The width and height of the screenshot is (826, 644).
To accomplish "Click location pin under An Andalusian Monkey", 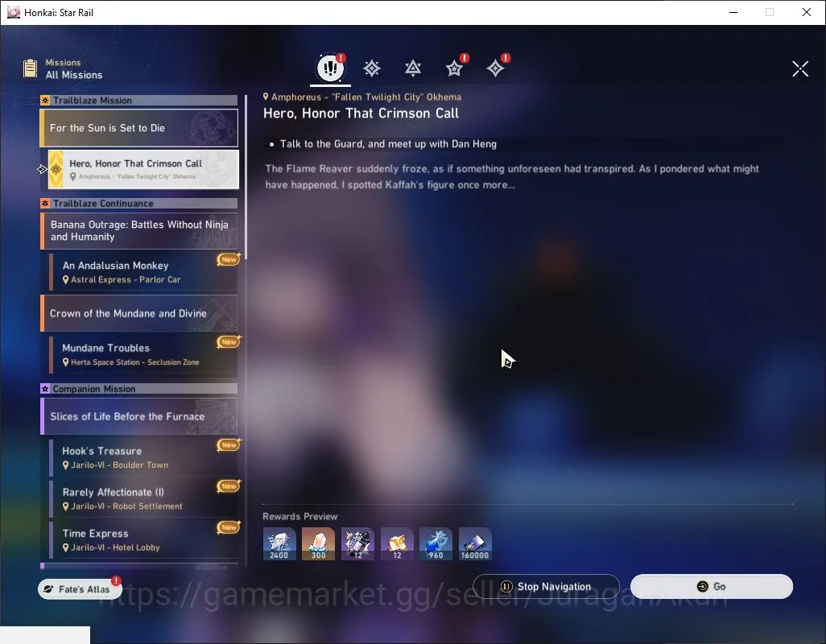I will coord(66,280).
